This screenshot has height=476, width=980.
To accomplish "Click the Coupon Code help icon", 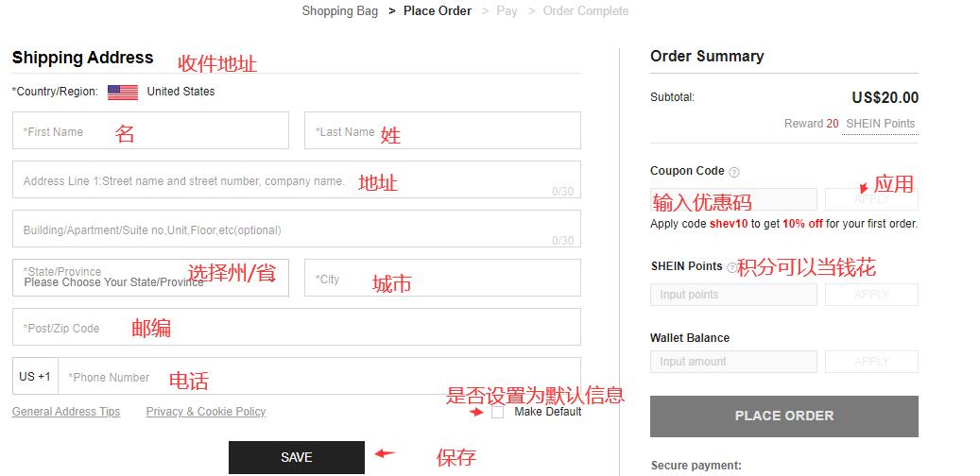I will point(734,172).
